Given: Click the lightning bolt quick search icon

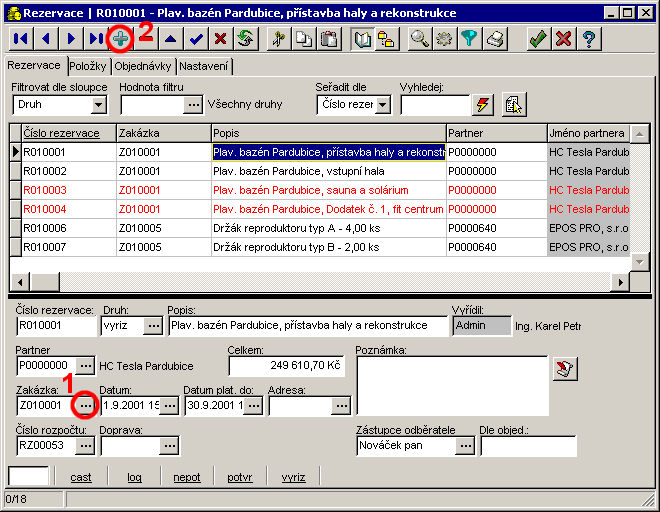Looking at the screenshot, I should pos(484,105).
